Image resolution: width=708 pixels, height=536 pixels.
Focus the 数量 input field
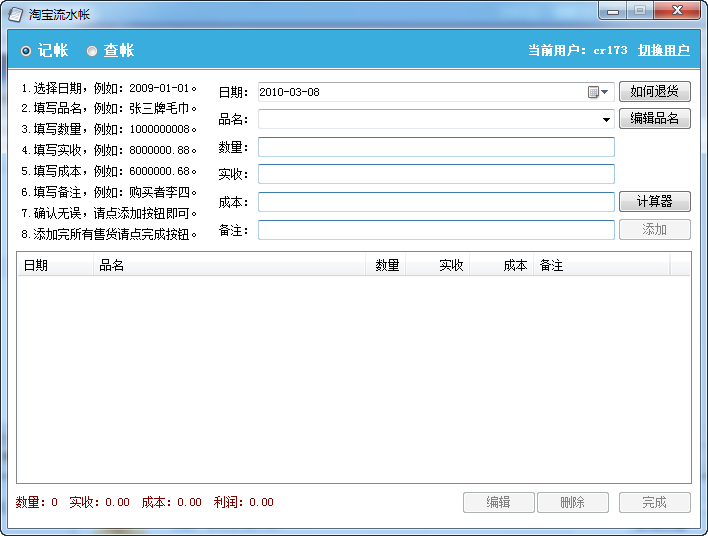coord(436,147)
